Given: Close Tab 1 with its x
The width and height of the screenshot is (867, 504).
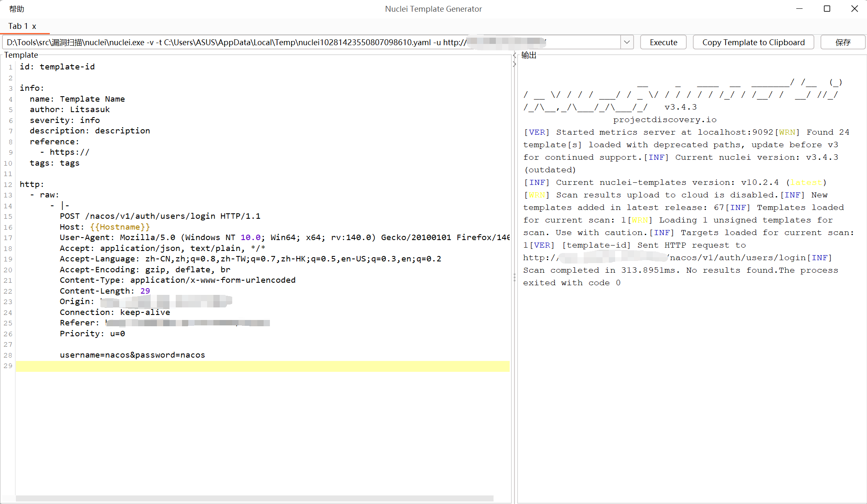Looking at the screenshot, I should click(x=34, y=26).
